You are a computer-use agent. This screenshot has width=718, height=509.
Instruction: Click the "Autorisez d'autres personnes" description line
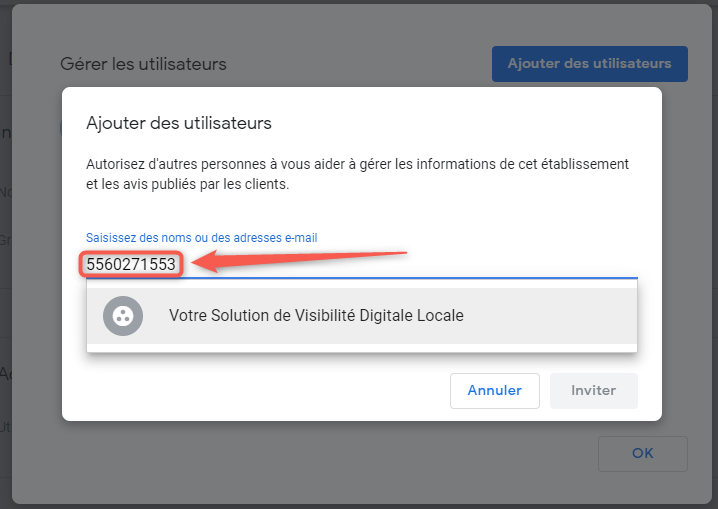[x=357, y=164]
